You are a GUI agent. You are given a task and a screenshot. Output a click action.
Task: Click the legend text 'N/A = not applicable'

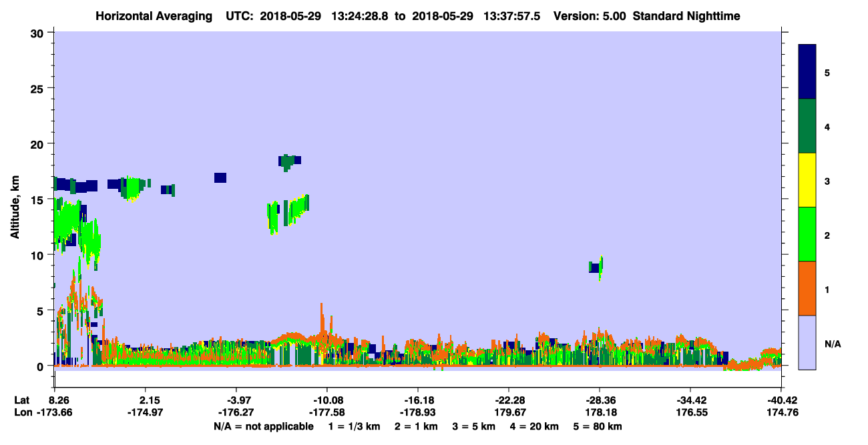tap(263, 426)
